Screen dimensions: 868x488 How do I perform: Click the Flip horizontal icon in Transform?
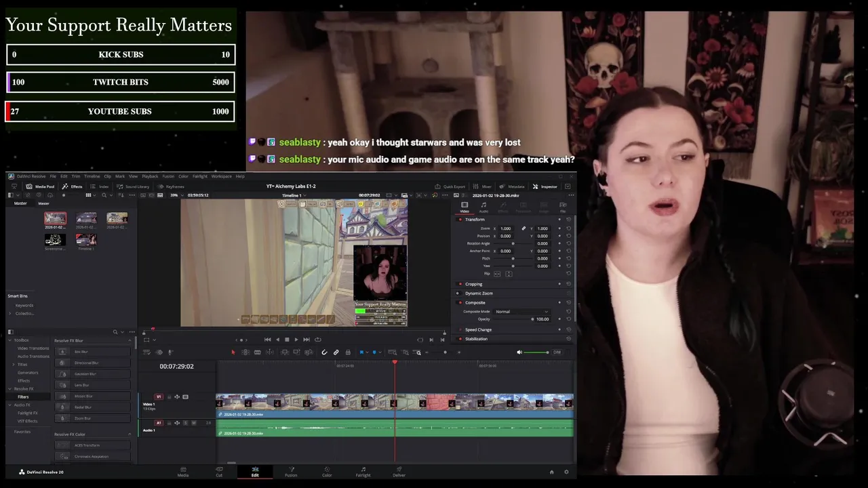point(496,274)
